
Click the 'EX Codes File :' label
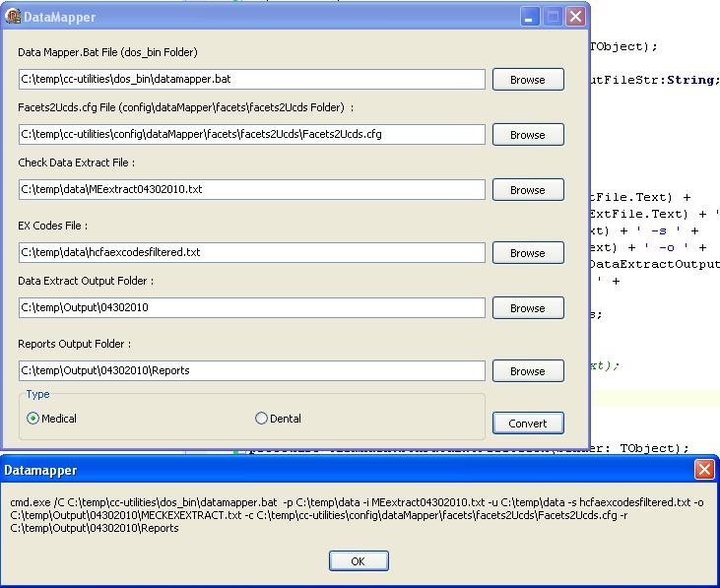tap(53, 226)
